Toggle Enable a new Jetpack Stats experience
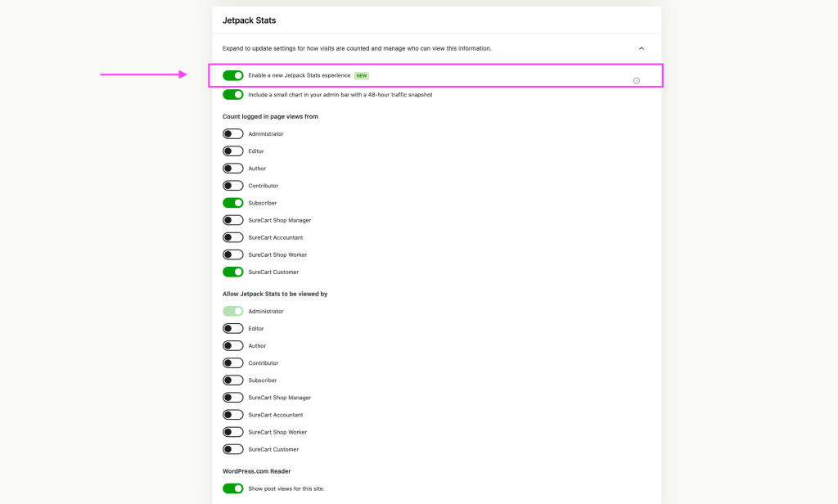Image resolution: width=838 pixels, height=504 pixels. tap(233, 75)
